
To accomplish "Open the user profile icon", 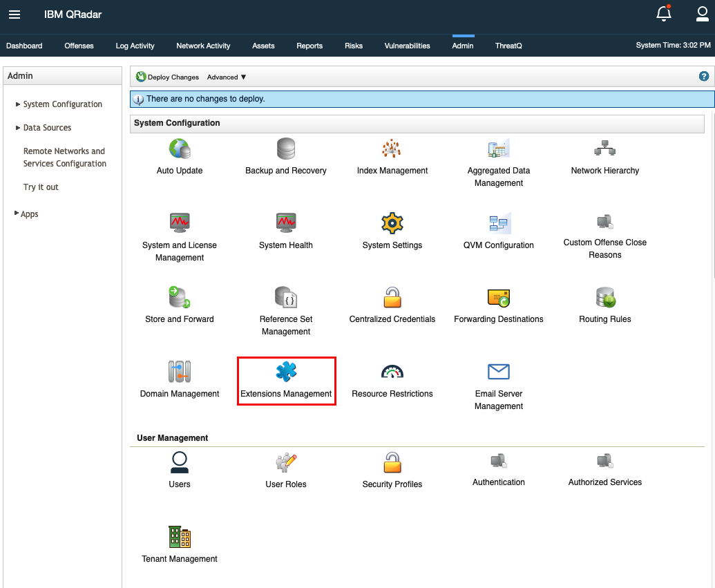I will (x=703, y=14).
